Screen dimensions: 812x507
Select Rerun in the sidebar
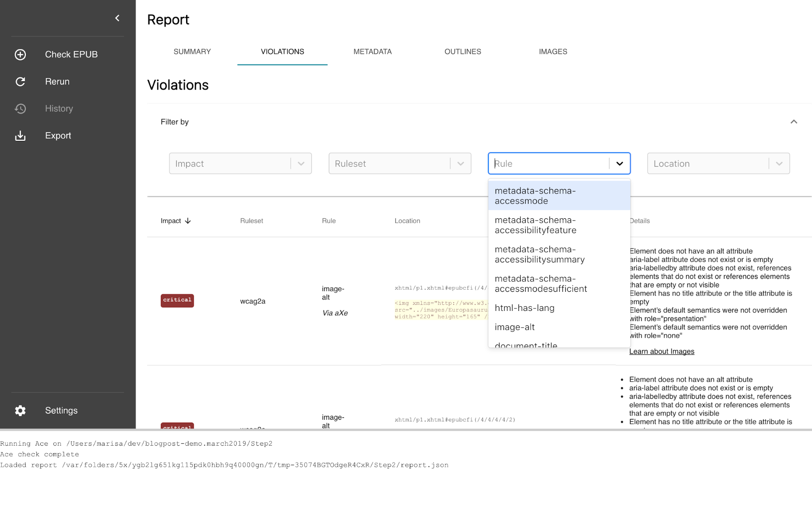[x=57, y=82]
